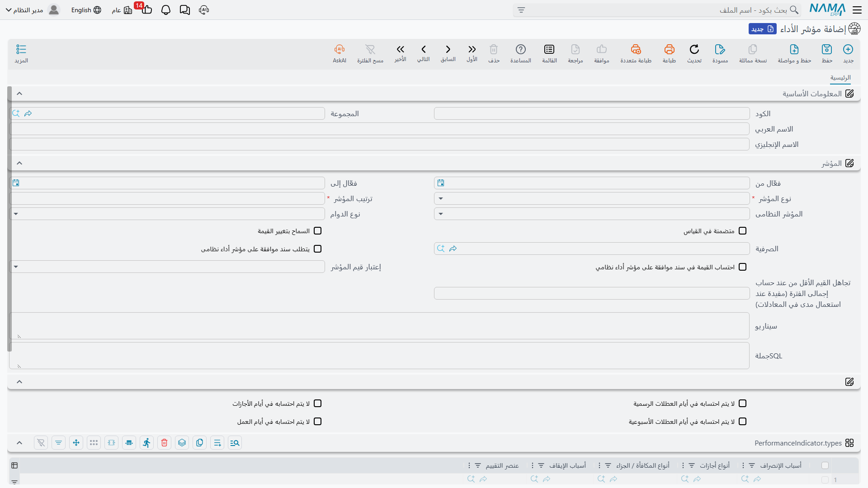Open أسباب الإنصراف column menu
Screen dimensions: 868x488
click(743, 465)
